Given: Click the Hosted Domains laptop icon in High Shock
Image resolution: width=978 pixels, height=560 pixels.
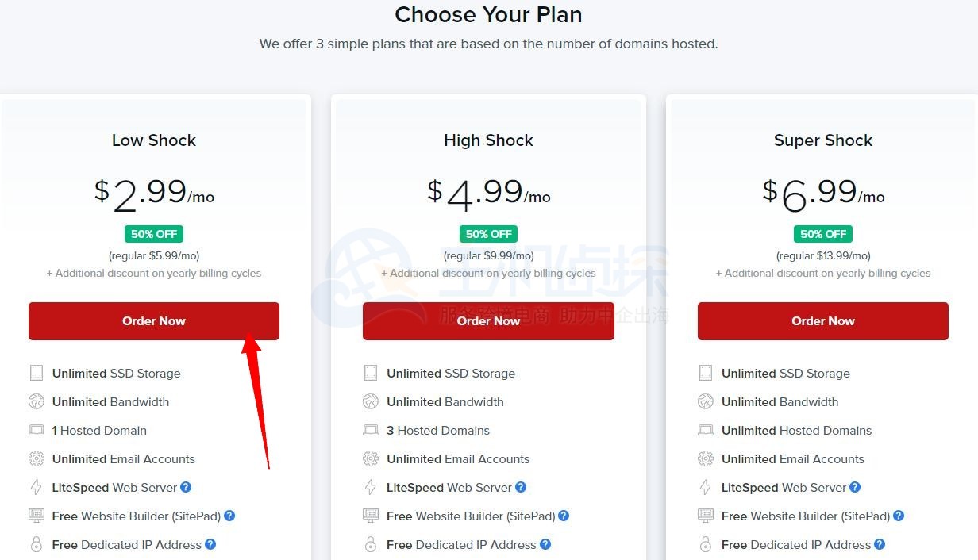Looking at the screenshot, I should 371,430.
